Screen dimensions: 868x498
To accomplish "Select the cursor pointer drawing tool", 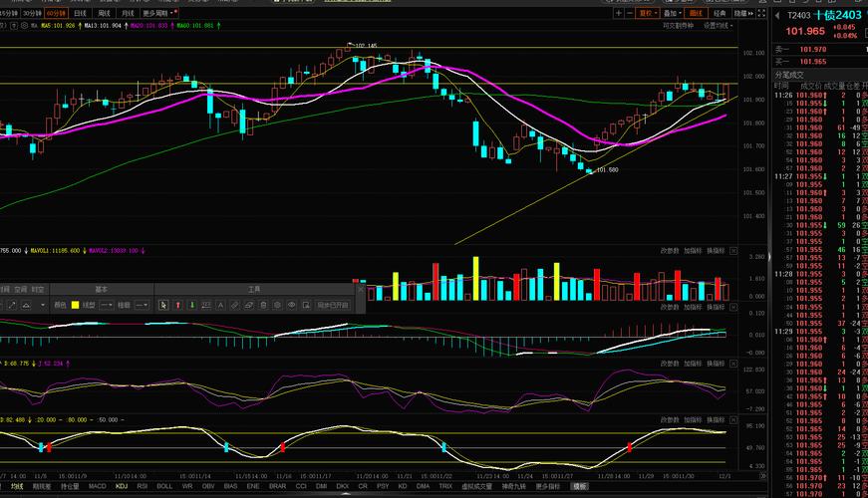I will (x=163, y=305).
